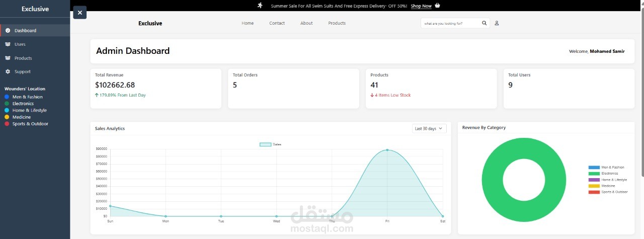
Task: Click the Revenue By Category title
Action: (484, 128)
